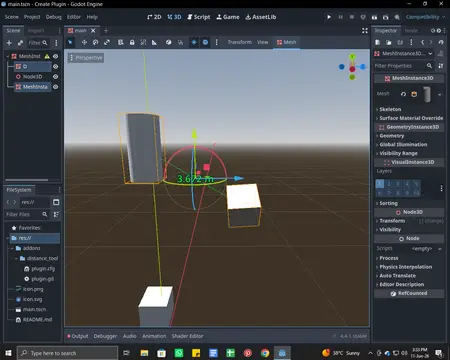450x360 pixels.
Task: Open Transform menu in viewport toolbar
Action: (240, 42)
